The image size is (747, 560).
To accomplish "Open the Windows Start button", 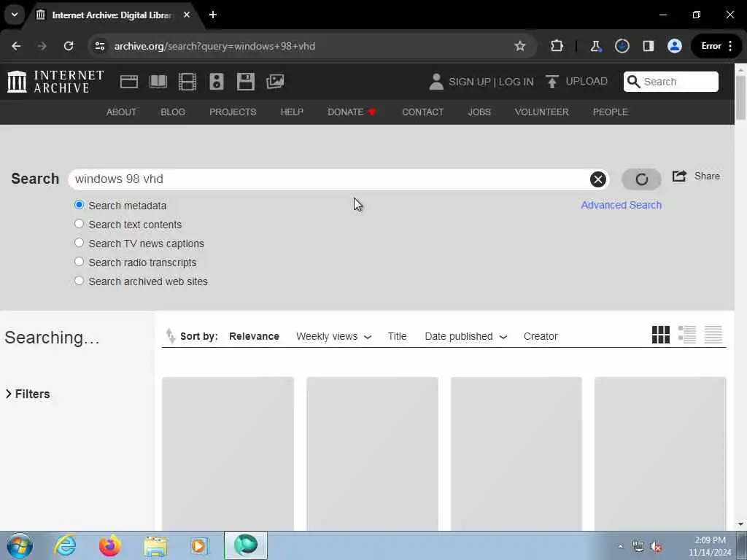I will [x=20, y=545].
